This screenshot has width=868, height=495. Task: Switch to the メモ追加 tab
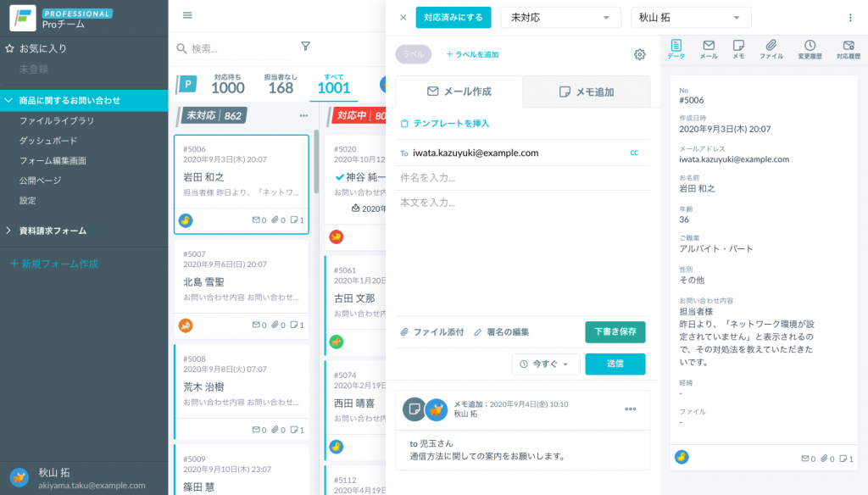point(587,92)
